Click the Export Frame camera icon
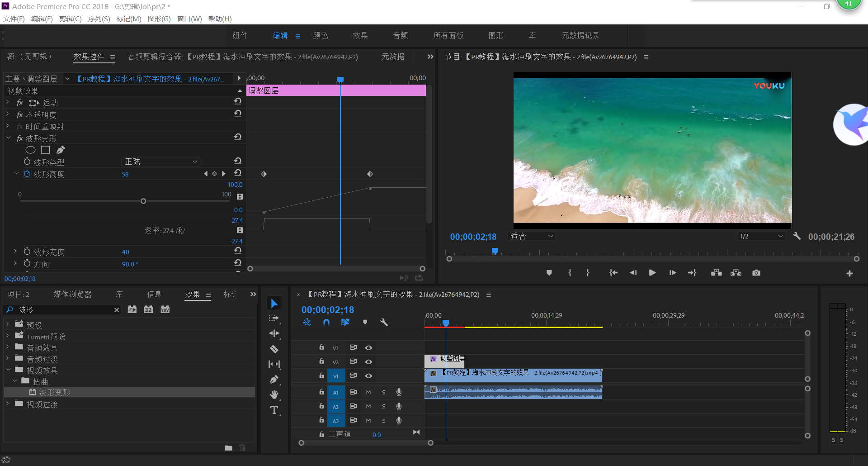Image resolution: width=868 pixels, height=466 pixels. pos(756,273)
